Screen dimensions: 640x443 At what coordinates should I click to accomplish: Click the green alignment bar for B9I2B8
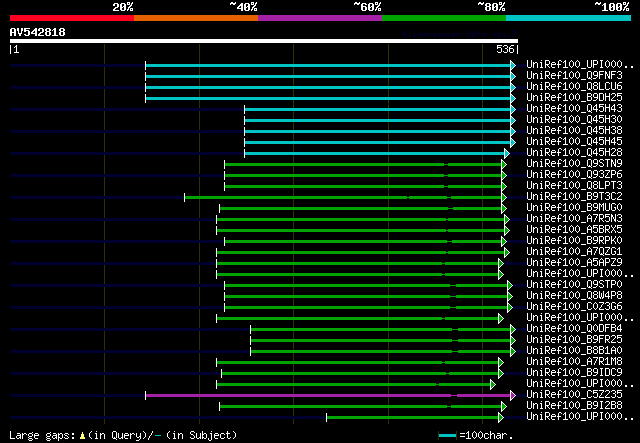(363, 406)
